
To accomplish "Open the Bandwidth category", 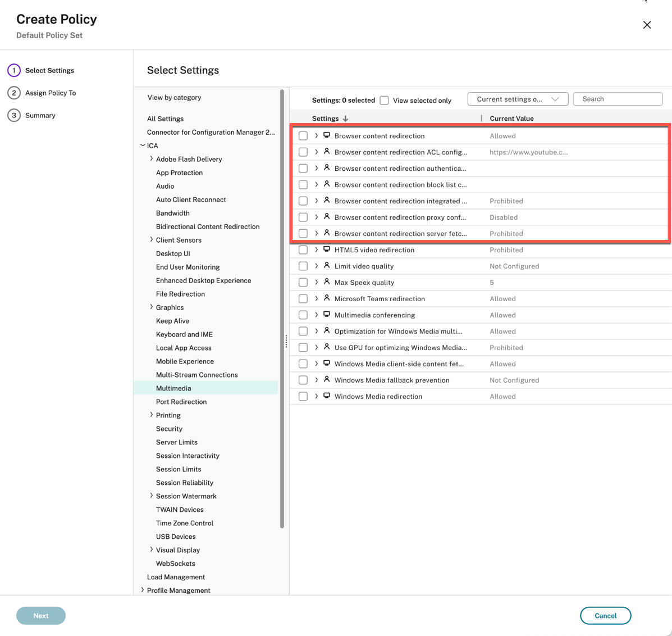I will [173, 213].
